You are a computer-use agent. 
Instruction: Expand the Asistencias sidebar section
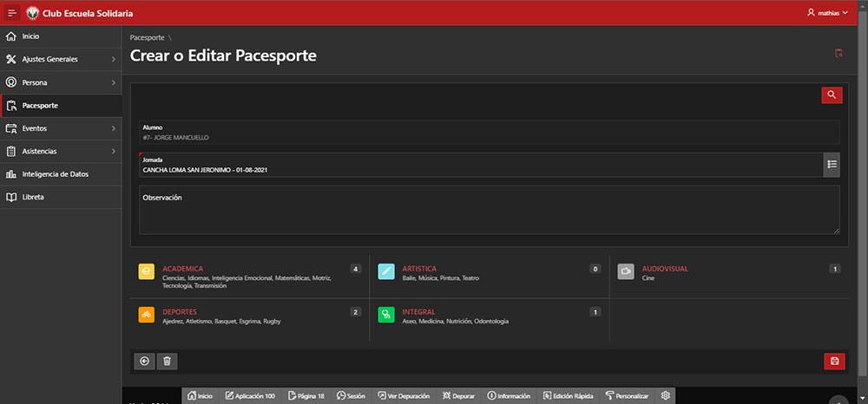[61, 151]
